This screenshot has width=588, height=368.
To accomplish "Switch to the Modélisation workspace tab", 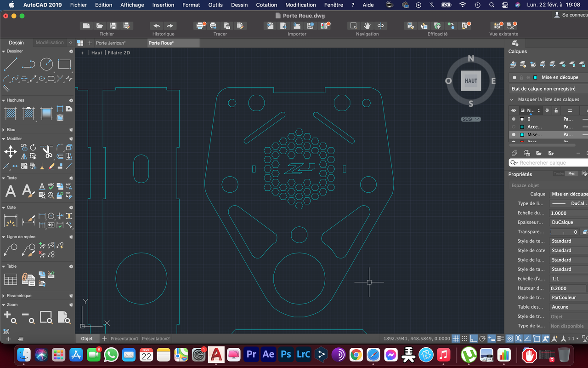I will pos(50,43).
